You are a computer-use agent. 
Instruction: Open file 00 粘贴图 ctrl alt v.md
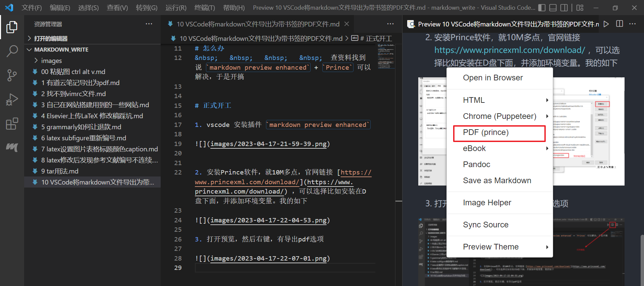coord(93,72)
